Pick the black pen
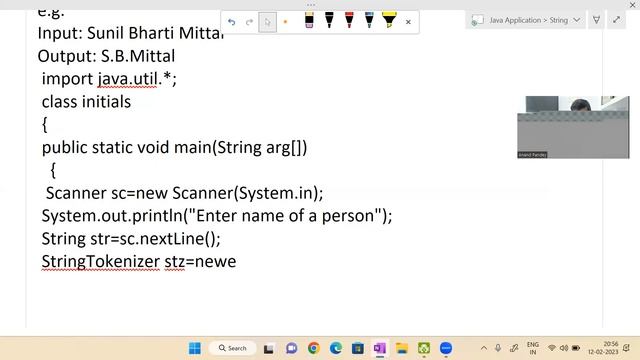This screenshot has width=640, height=360. (329, 20)
